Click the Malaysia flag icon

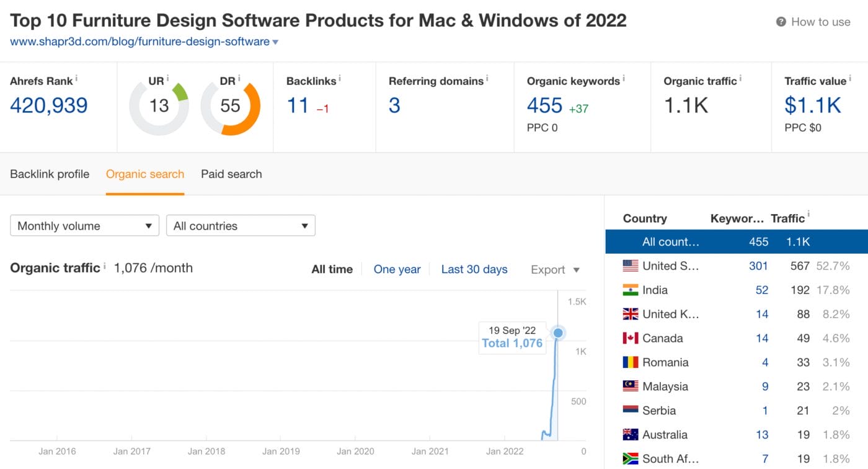pyautogui.click(x=631, y=386)
